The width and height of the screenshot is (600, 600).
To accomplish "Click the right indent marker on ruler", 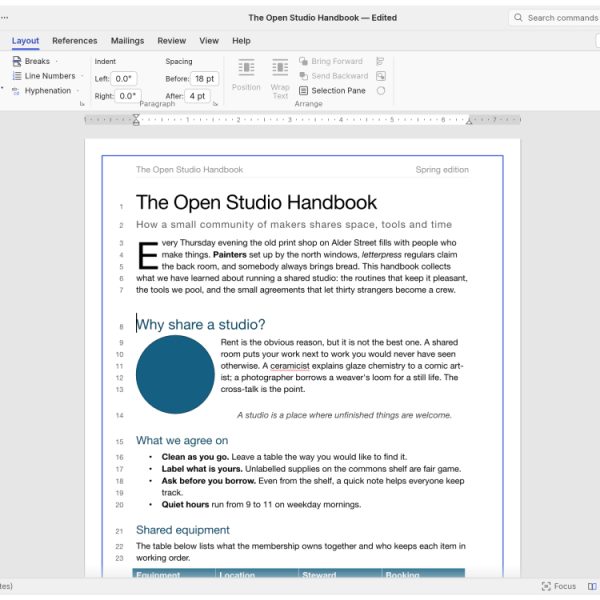I will point(469,122).
